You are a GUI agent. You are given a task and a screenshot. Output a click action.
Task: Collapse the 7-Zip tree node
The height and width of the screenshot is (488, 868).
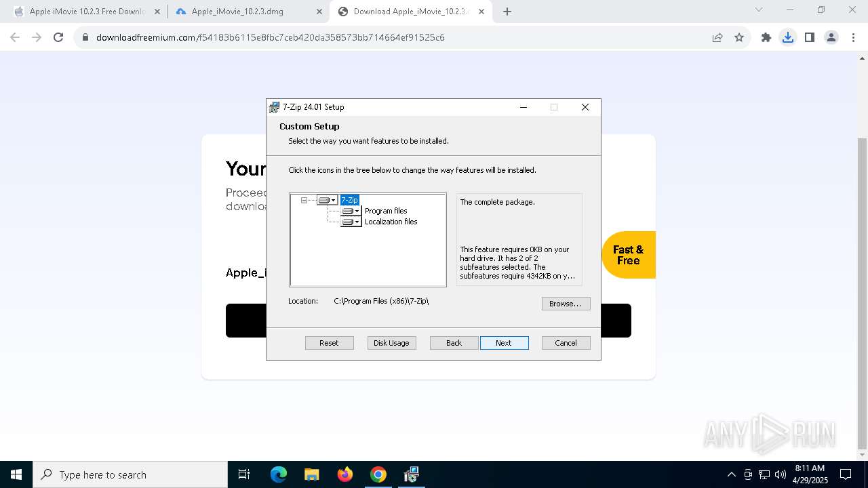click(304, 200)
